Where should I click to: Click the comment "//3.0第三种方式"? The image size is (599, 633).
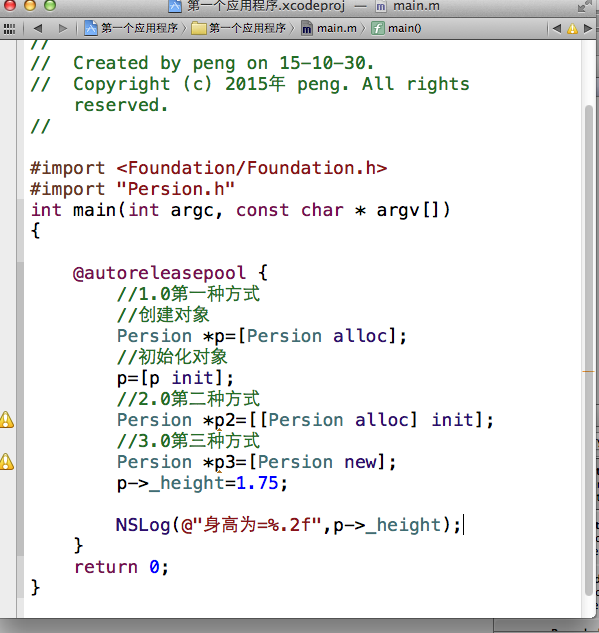tap(188, 441)
